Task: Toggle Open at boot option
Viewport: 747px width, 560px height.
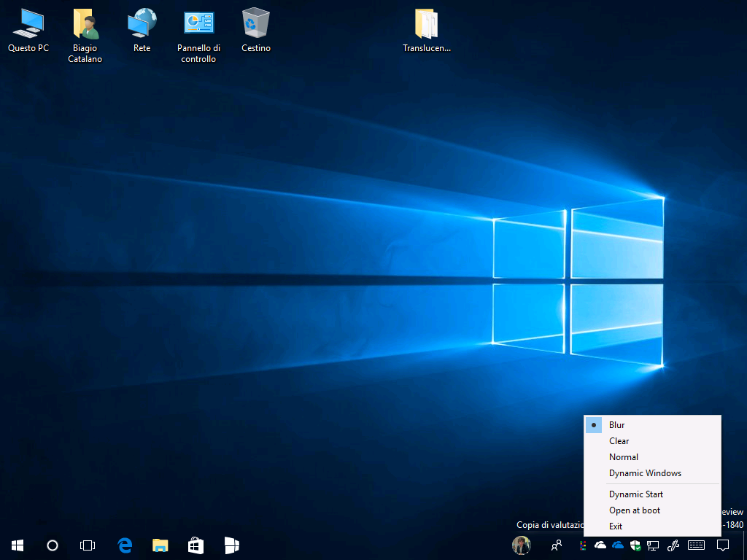Action: tap(652, 510)
